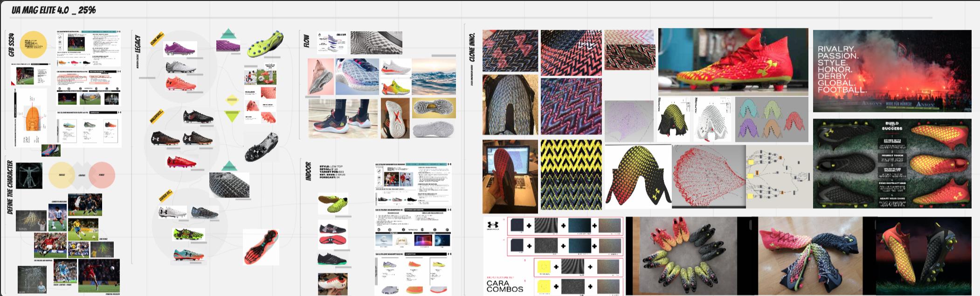Select the black indoor shoe with teal sole
This screenshot has width=980, height=296.
click(x=332, y=259)
